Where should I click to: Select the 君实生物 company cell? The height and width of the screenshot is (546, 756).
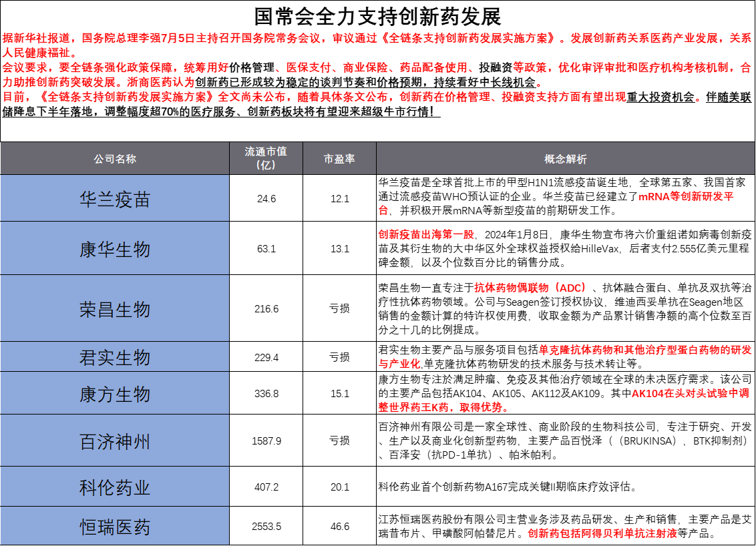point(115,357)
